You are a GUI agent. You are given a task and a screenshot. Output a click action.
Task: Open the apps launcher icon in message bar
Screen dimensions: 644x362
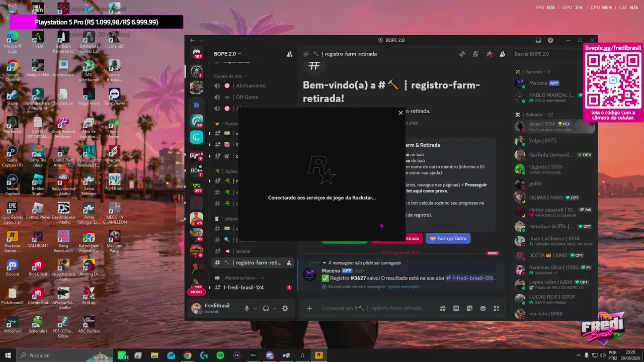click(496, 308)
